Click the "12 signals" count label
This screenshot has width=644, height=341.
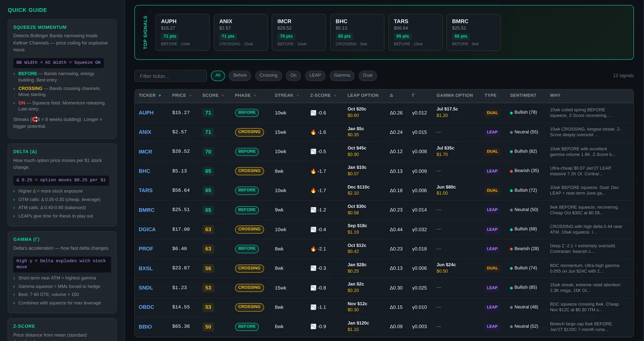(623, 76)
